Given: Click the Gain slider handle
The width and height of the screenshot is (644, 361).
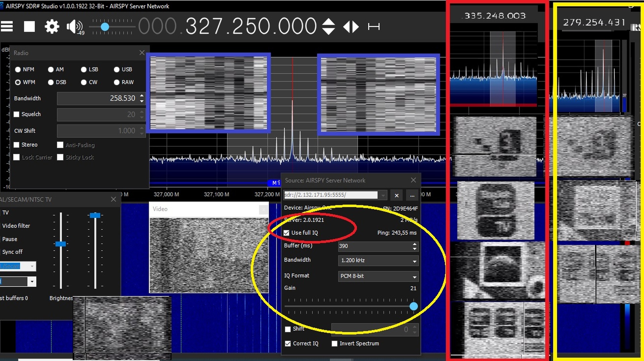Looking at the screenshot, I should coord(413,306).
